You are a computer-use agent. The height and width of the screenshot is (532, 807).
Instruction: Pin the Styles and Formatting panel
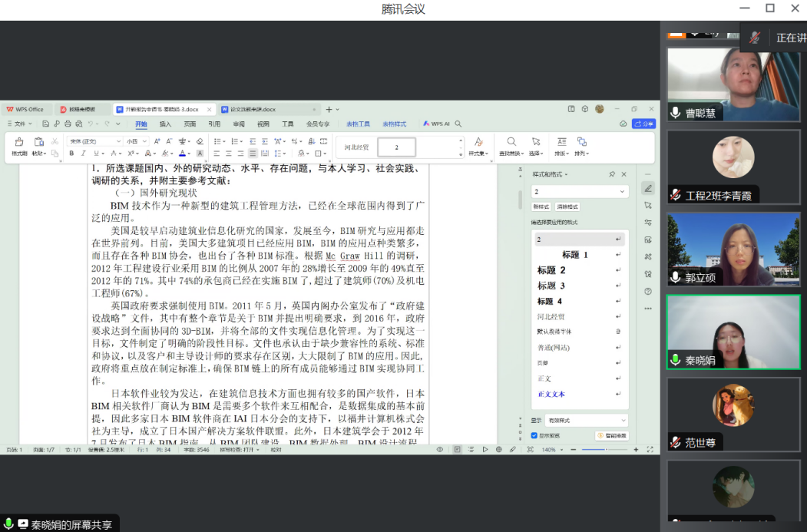pyautogui.click(x=612, y=175)
